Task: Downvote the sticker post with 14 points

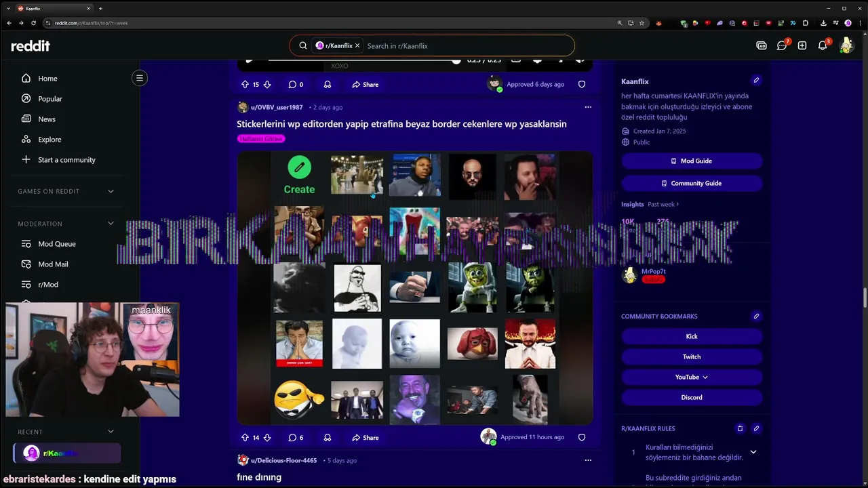Action: point(267,438)
